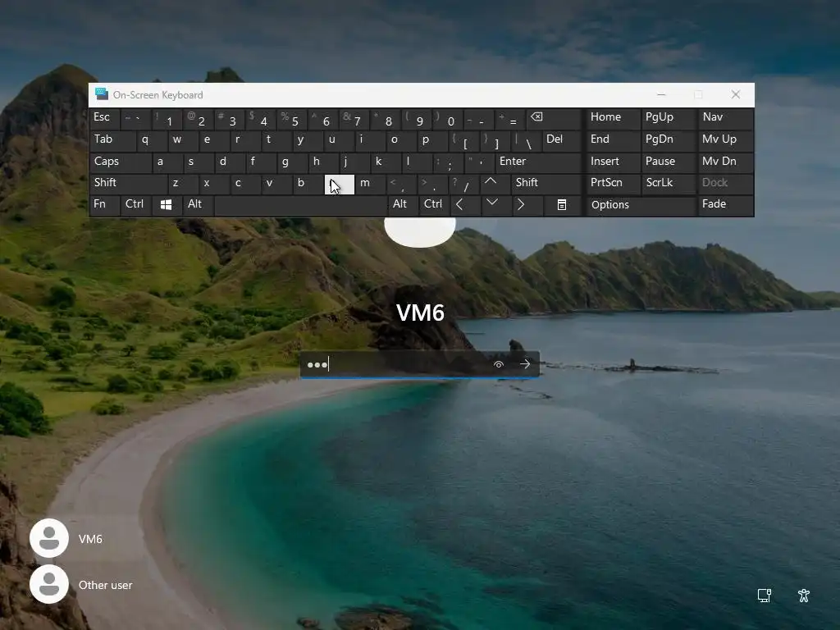Select the VM6 account name in list
The image size is (840, 630).
click(x=90, y=539)
